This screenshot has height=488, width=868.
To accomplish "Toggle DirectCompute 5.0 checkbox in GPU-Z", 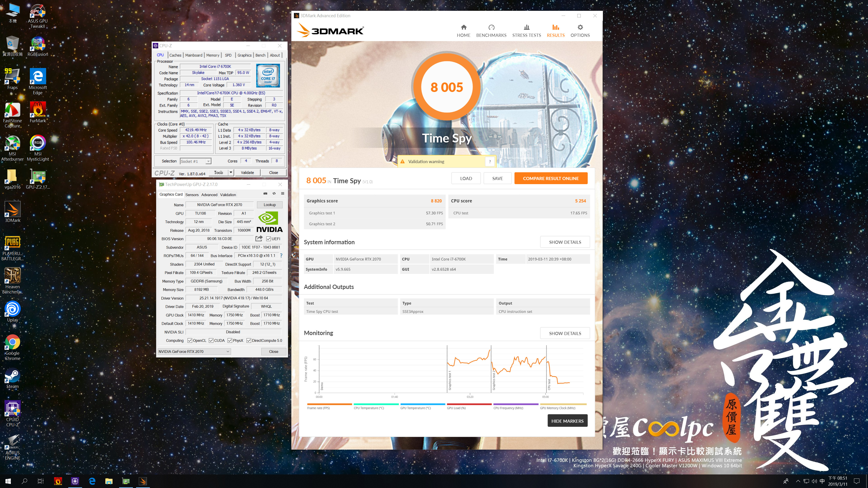I will click(x=249, y=340).
